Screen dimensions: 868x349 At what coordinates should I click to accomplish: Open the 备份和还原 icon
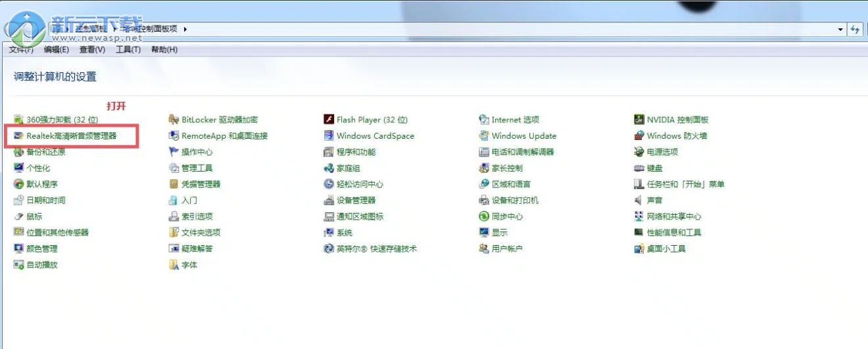tap(19, 152)
